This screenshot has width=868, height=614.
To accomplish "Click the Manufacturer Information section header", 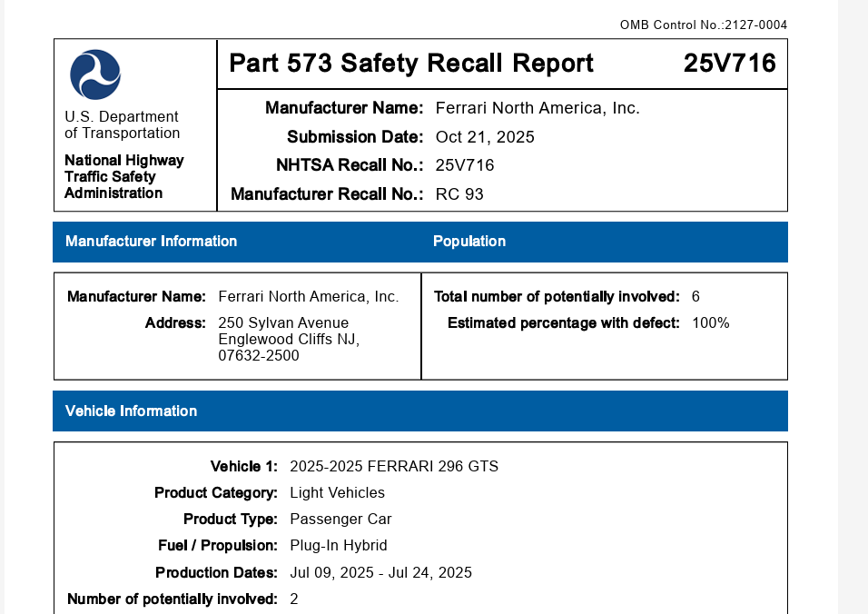I will coord(151,242).
